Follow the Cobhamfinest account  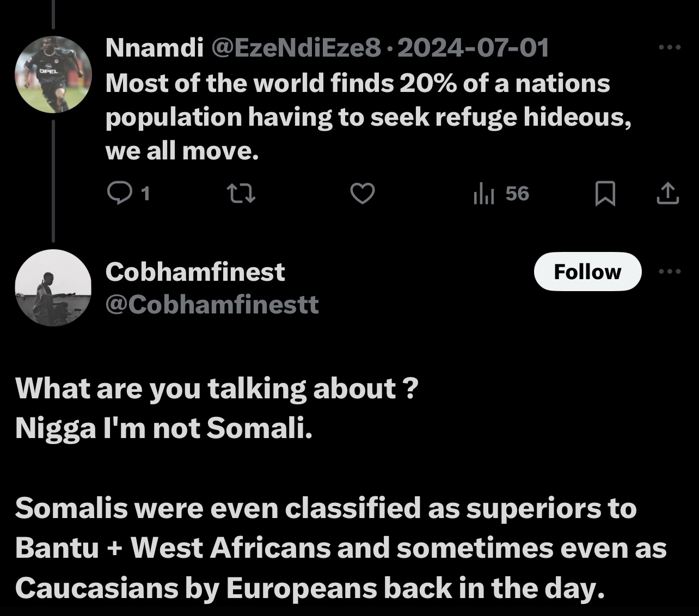click(587, 272)
